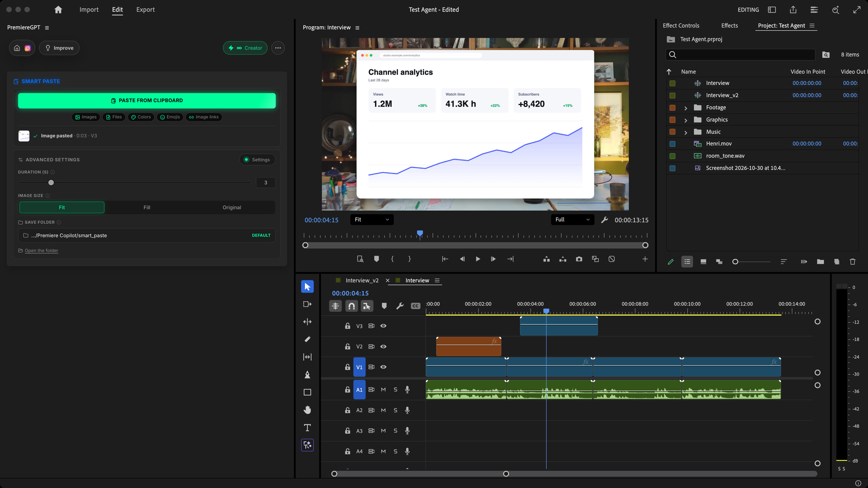Click the Improve button

point(59,48)
